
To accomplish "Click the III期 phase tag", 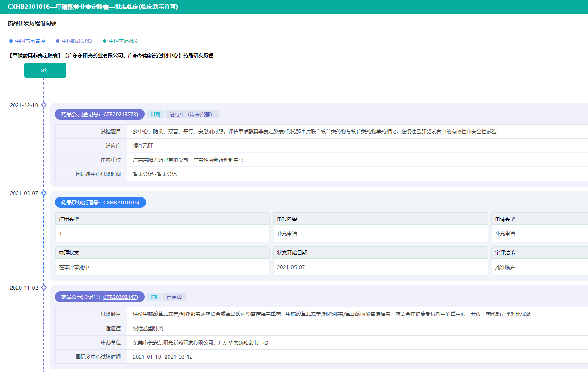I will 155,114.
